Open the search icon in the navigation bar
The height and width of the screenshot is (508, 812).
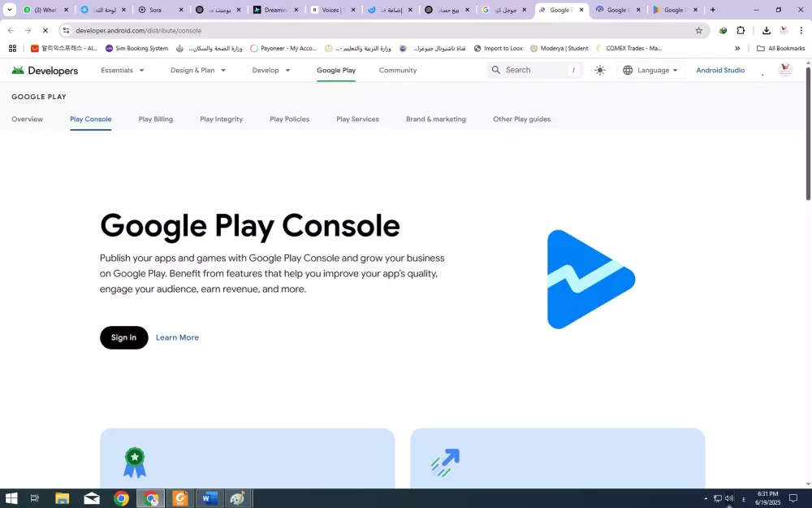[495, 70]
